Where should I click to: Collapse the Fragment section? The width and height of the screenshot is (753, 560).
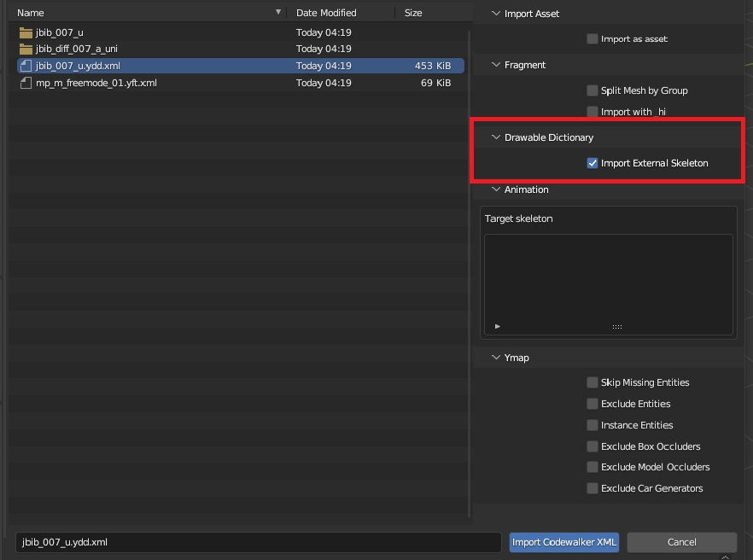point(496,65)
